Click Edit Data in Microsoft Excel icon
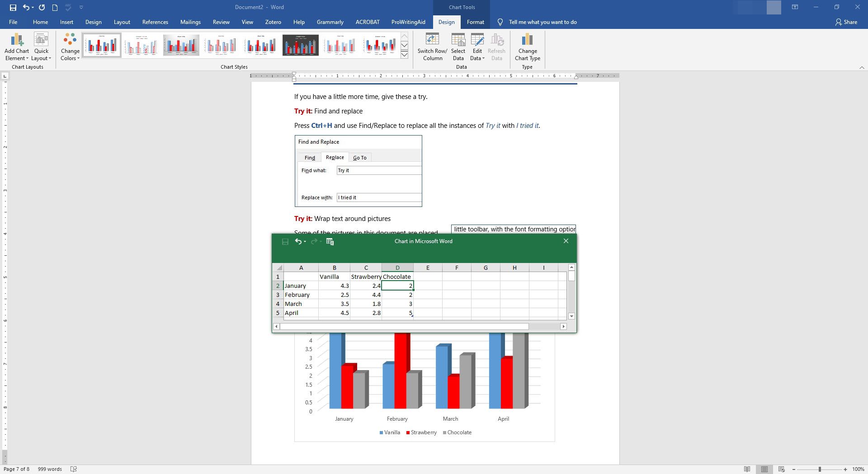This screenshot has height=474, width=868. [330, 241]
